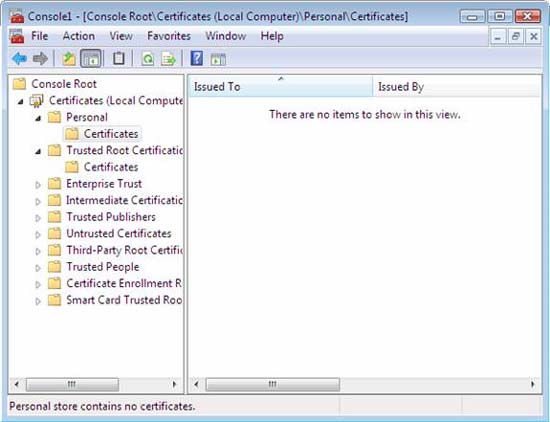Select the Console Root tree item
The image size is (550, 422).
point(64,84)
